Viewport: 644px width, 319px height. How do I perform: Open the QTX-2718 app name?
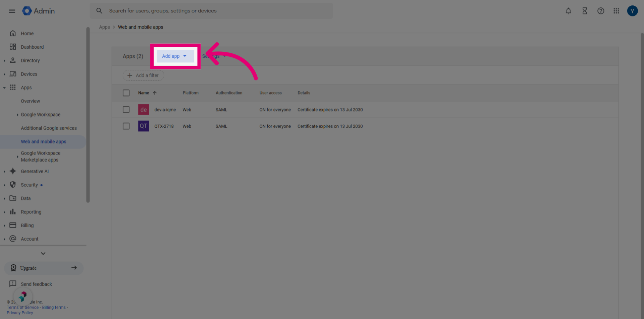pos(164,126)
